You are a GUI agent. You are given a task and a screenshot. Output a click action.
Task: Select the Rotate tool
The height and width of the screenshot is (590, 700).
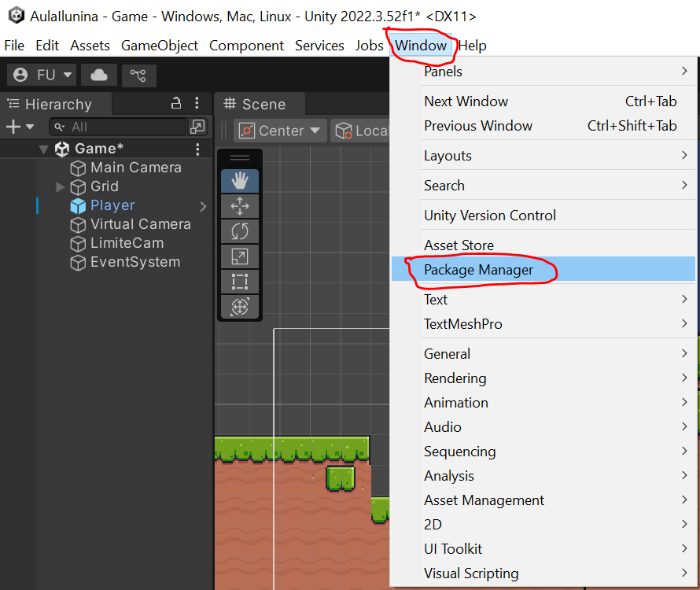pyautogui.click(x=239, y=231)
